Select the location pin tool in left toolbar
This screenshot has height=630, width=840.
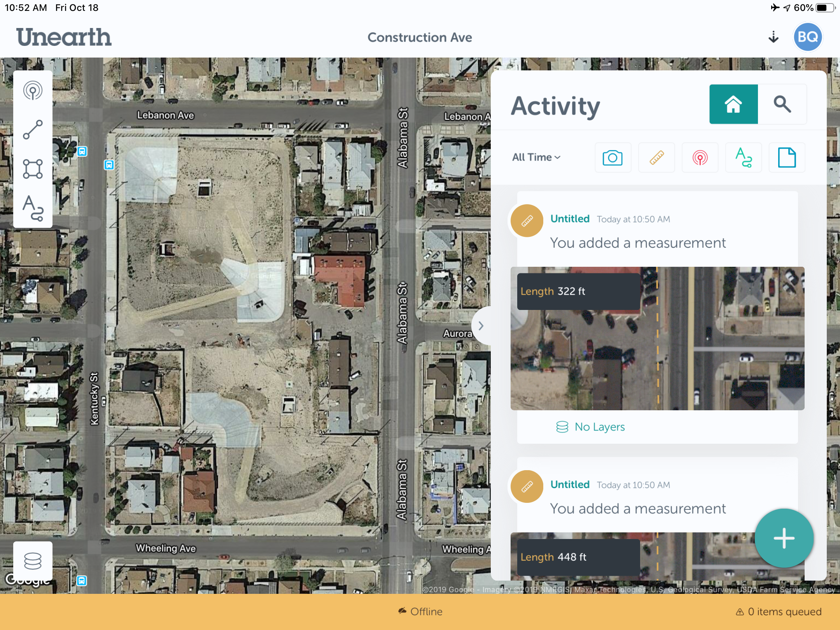33,91
